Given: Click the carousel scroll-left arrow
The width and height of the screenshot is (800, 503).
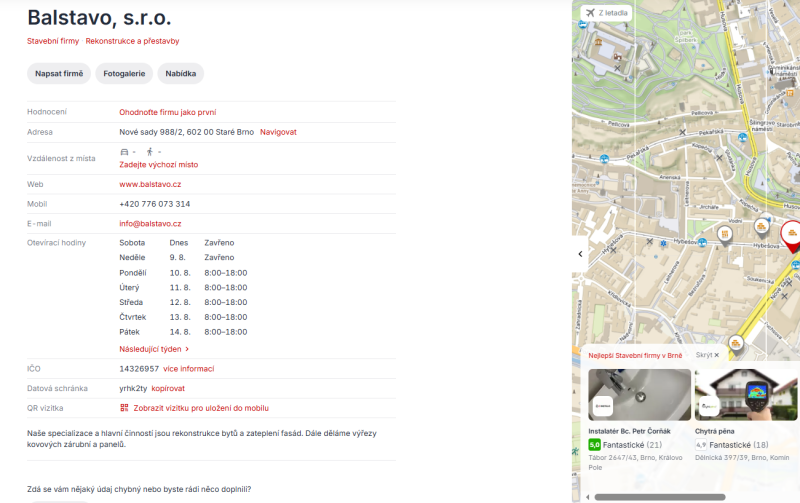Looking at the screenshot, I should pos(588,497).
